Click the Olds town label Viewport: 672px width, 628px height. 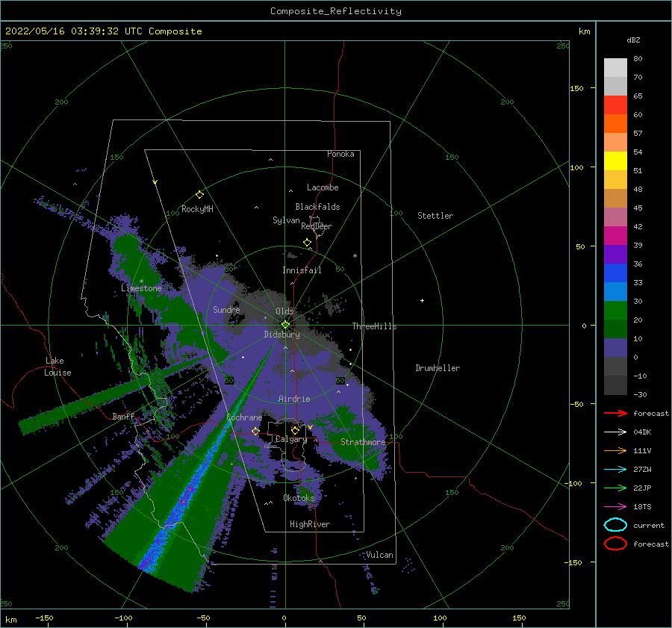[284, 311]
